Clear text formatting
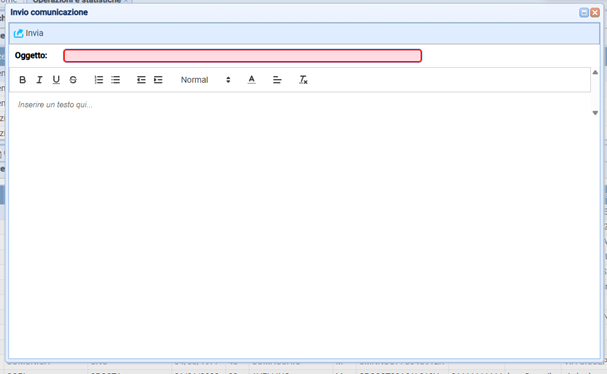 pos(303,80)
